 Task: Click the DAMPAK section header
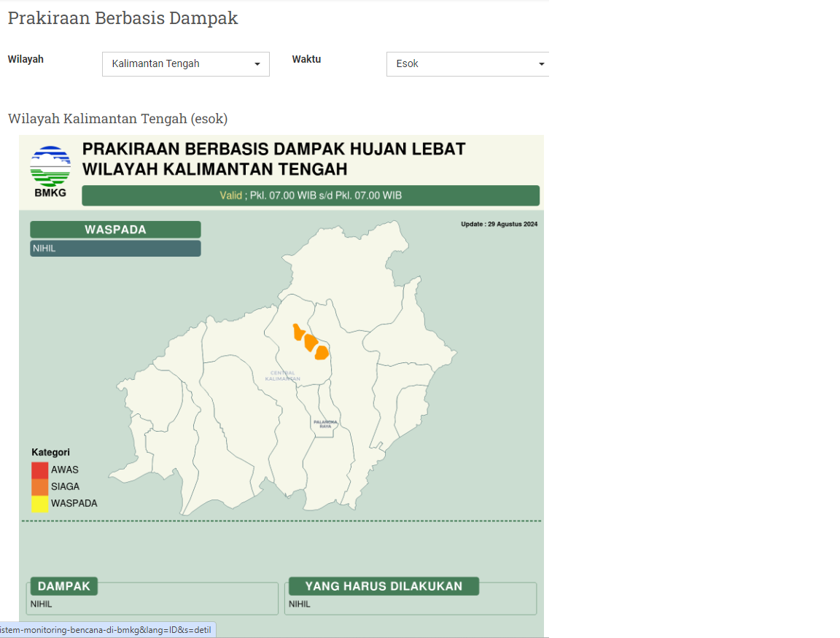coord(63,586)
